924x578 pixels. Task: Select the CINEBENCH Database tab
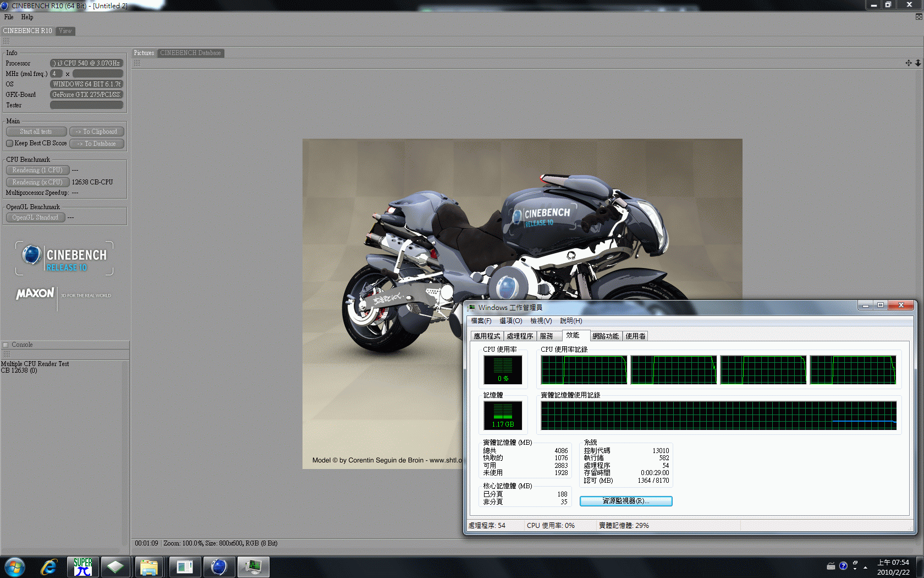coord(190,53)
